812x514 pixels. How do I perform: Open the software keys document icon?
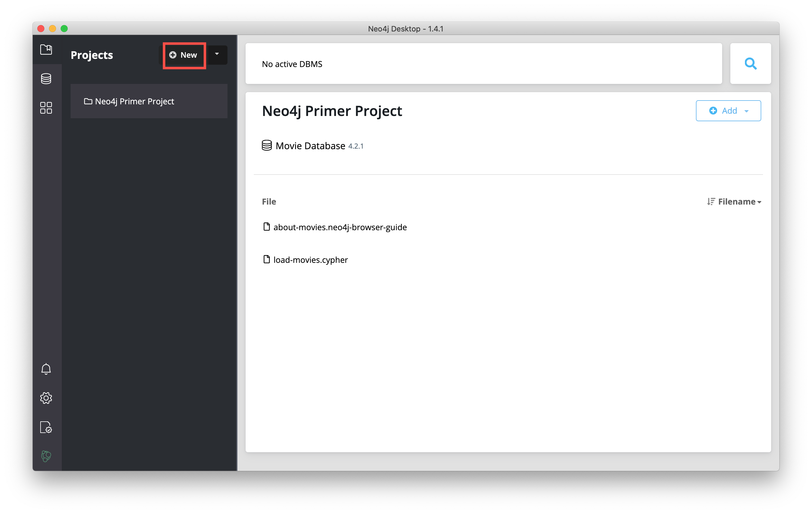coord(46,427)
